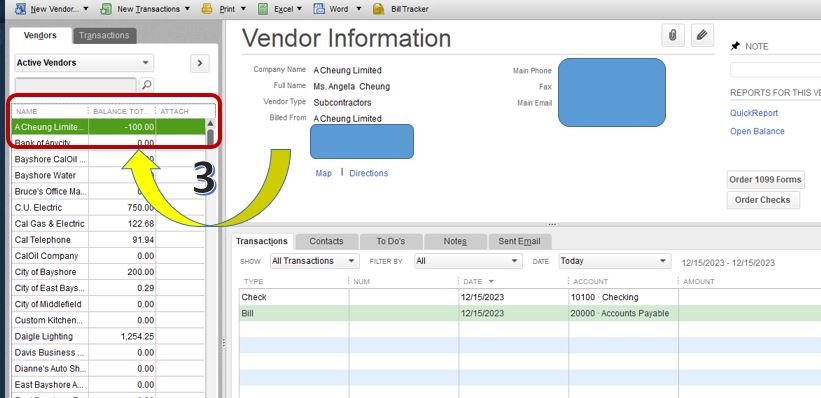Select City of Middlefield vendor
The width and height of the screenshot is (821, 398).
pos(108,304)
